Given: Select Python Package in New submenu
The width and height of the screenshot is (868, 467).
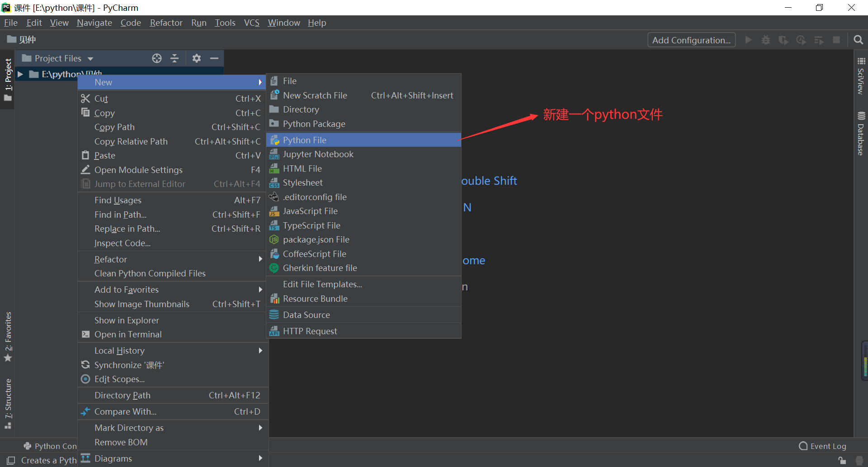Looking at the screenshot, I should click(364, 124).
